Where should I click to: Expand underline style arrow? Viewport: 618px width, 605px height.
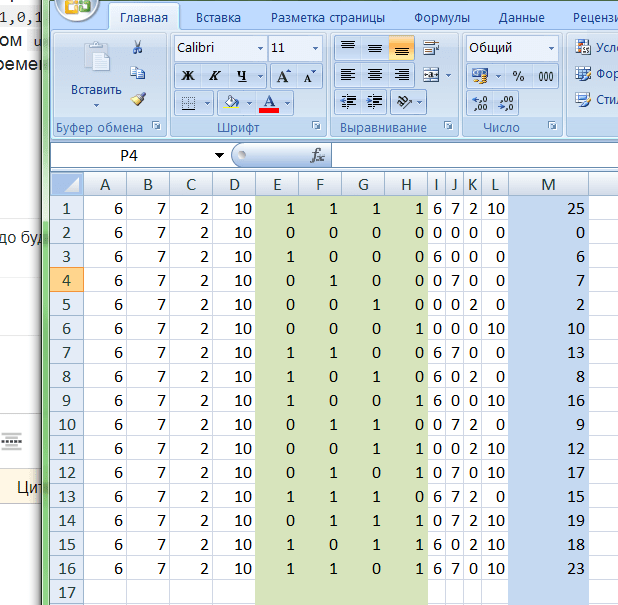(x=260, y=76)
